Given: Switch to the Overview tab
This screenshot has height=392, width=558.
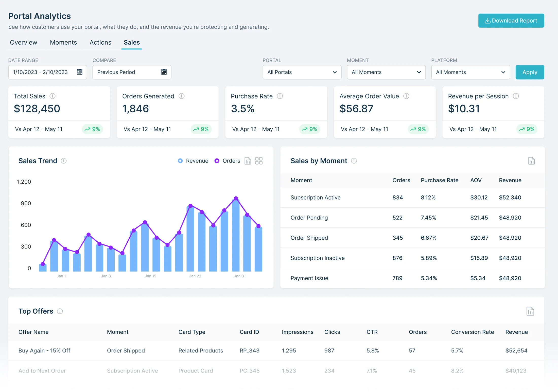Looking at the screenshot, I should [x=24, y=42].
